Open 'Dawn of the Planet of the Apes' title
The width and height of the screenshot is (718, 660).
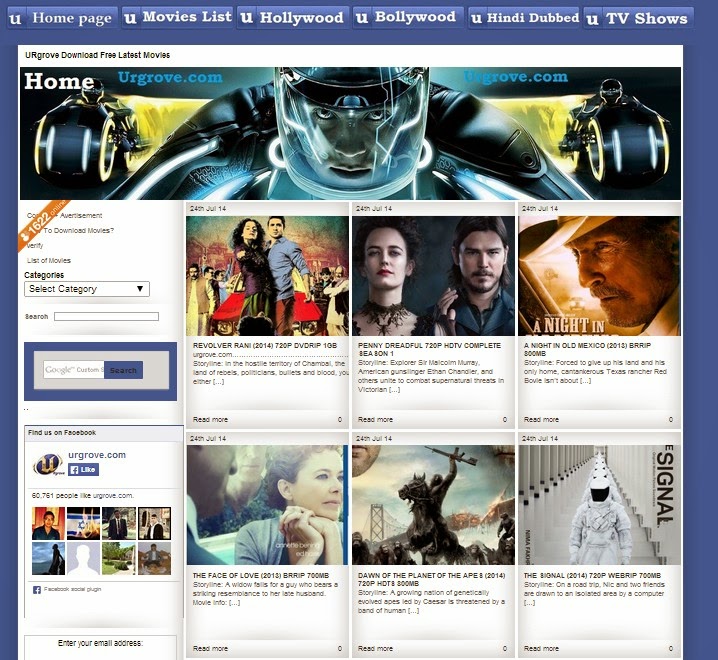(431, 579)
